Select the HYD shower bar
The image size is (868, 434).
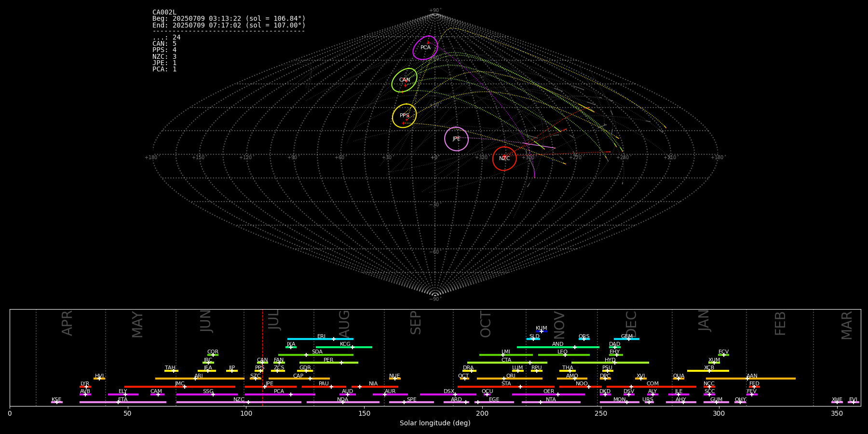[x=610, y=363]
